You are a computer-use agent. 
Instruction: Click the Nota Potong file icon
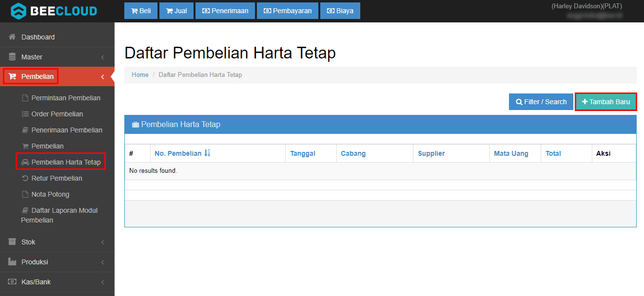pos(25,194)
